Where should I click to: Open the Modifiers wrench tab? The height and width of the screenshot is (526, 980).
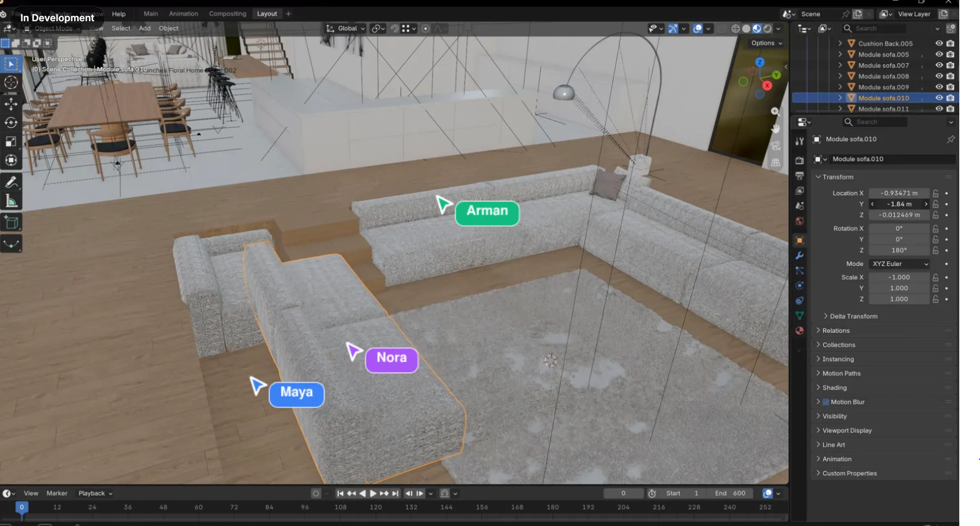click(799, 256)
